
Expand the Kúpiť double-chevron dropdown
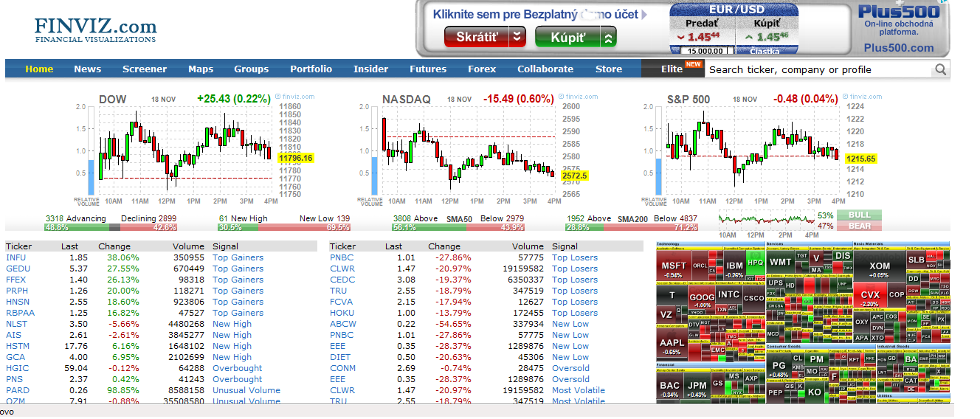coord(608,37)
